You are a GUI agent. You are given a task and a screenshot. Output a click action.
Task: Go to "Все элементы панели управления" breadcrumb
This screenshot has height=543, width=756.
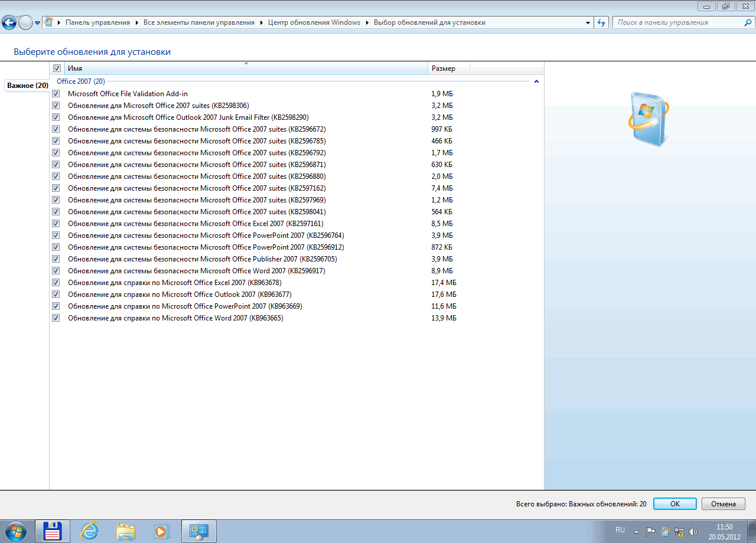[x=199, y=22]
